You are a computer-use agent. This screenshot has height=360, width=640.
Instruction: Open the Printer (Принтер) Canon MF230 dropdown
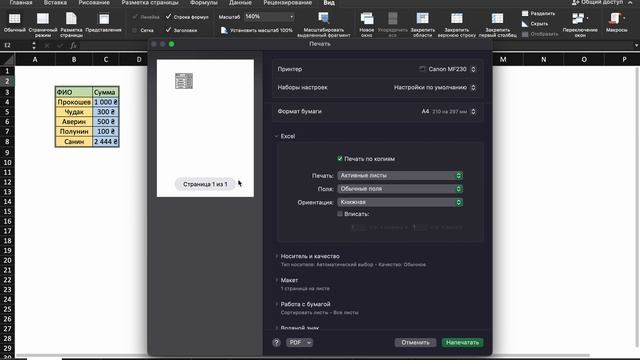447,69
